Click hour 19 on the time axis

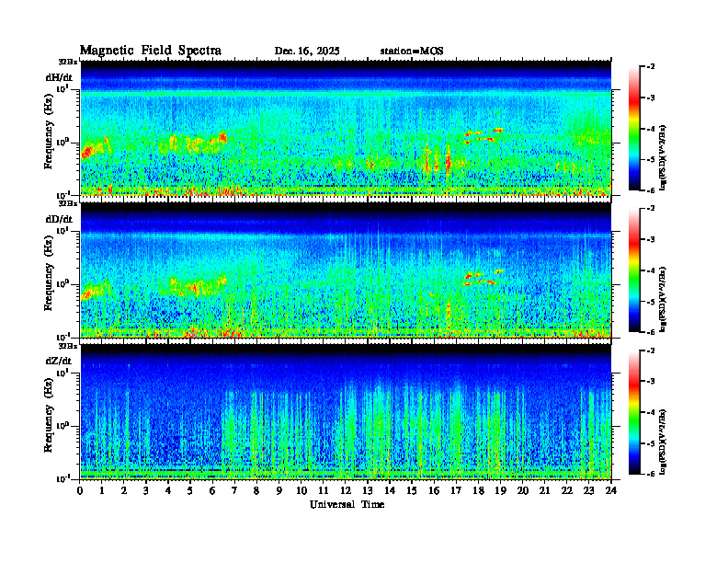[500, 490]
